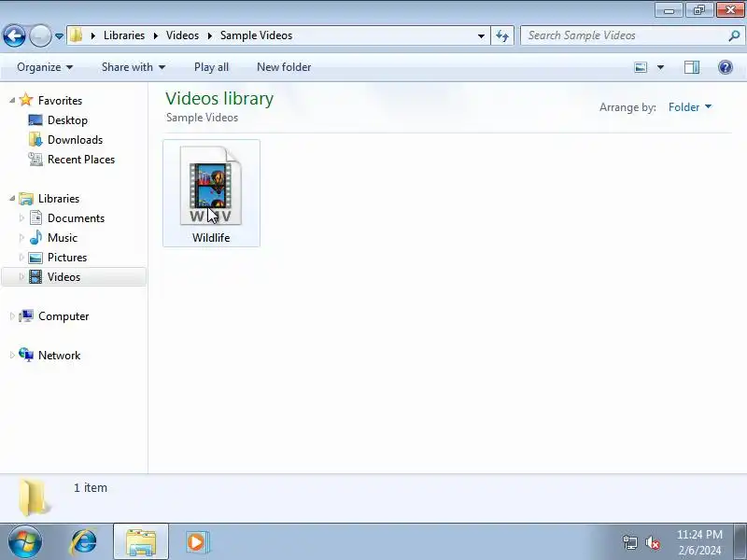Click Windows Explorer taskbar button
This screenshot has width=747, height=560.
click(141, 541)
